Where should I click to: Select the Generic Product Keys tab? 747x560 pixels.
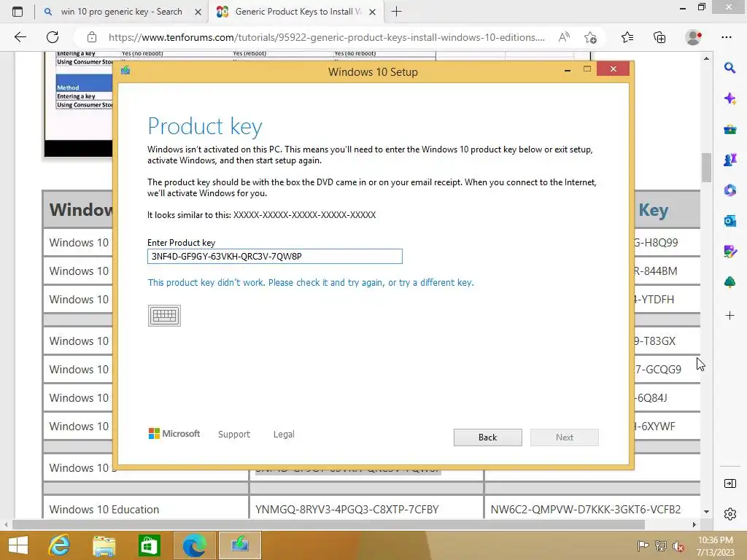296,12
